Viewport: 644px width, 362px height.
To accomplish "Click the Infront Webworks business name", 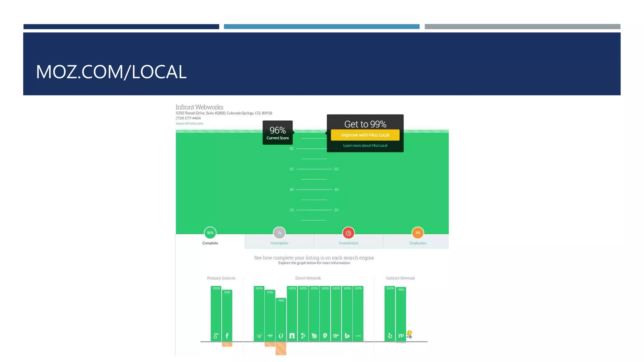I will click(199, 107).
